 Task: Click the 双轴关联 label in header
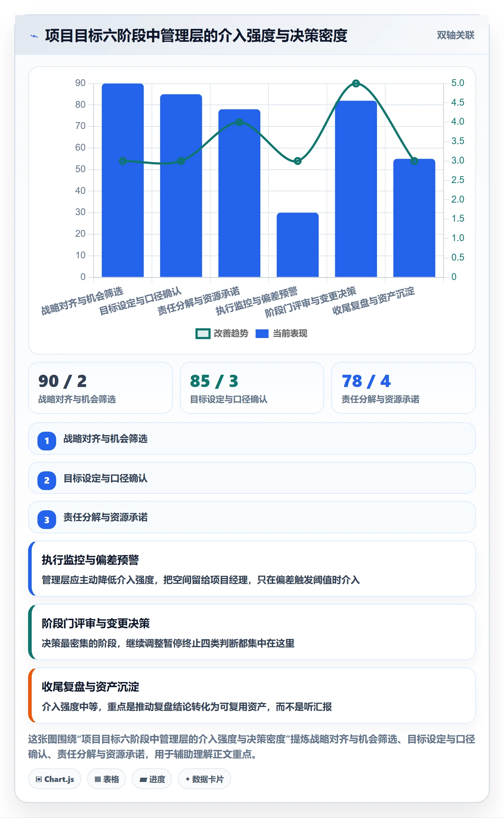[x=455, y=35]
